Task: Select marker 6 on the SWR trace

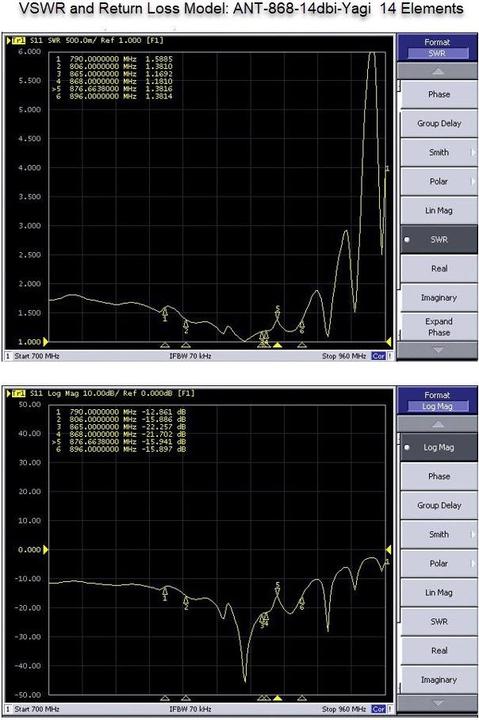Action: pos(302,327)
